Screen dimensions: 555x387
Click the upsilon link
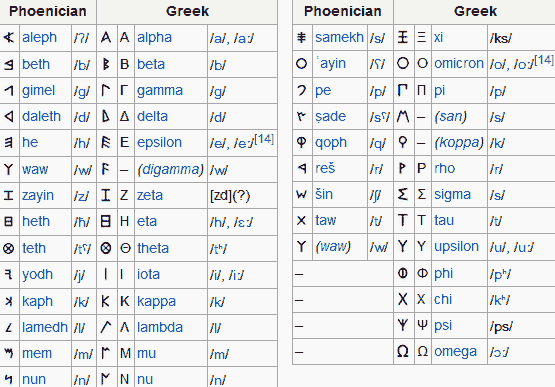[456, 246]
